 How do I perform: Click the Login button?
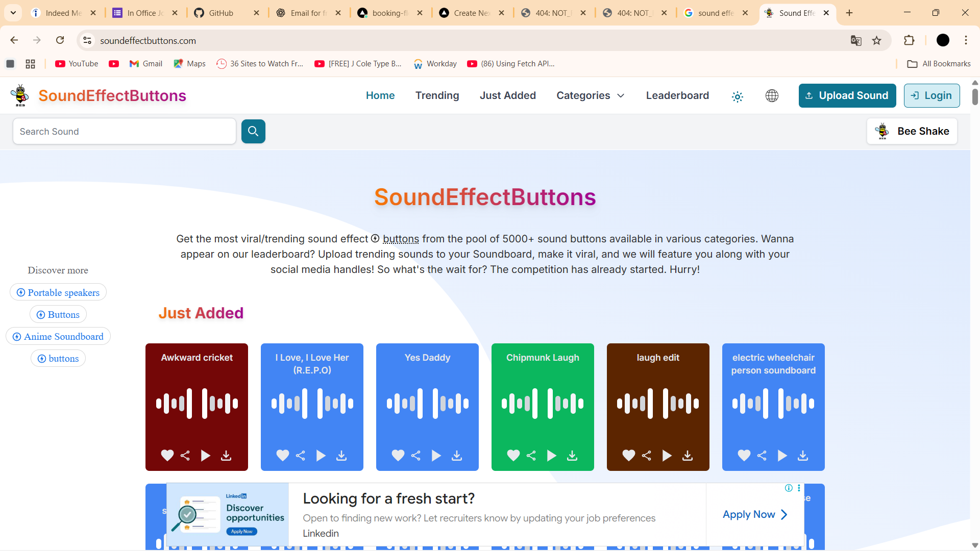click(x=932, y=95)
